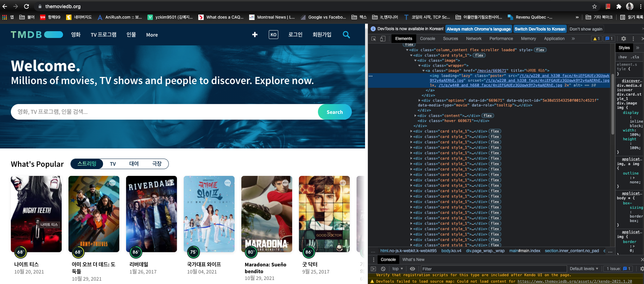This screenshot has height=284, width=644.
Task: Click the TMDB logo
Action: (x=37, y=35)
